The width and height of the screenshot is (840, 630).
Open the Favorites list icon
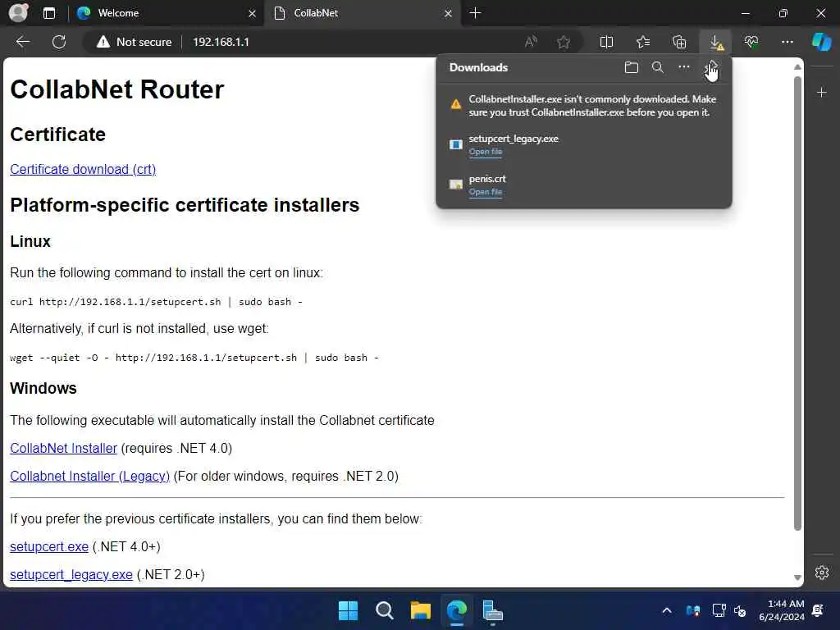pos(643,42)
